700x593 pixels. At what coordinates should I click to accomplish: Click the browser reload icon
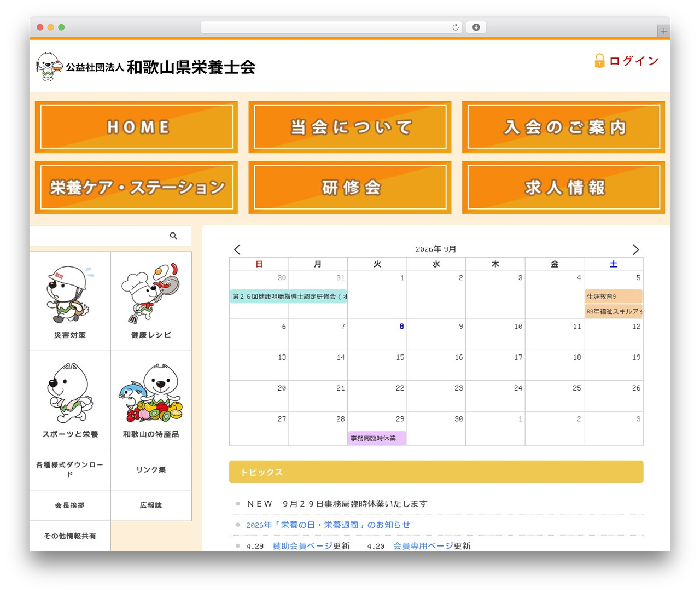click(456, 27)
